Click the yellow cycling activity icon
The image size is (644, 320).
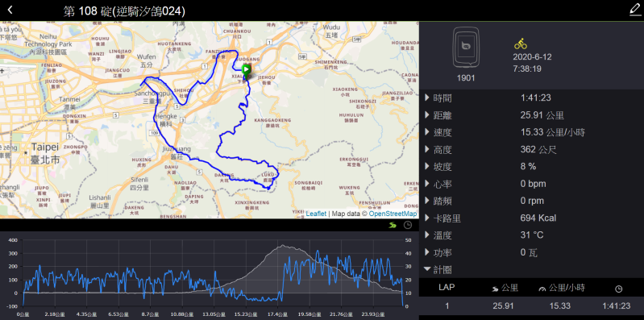tap(521, 44)
